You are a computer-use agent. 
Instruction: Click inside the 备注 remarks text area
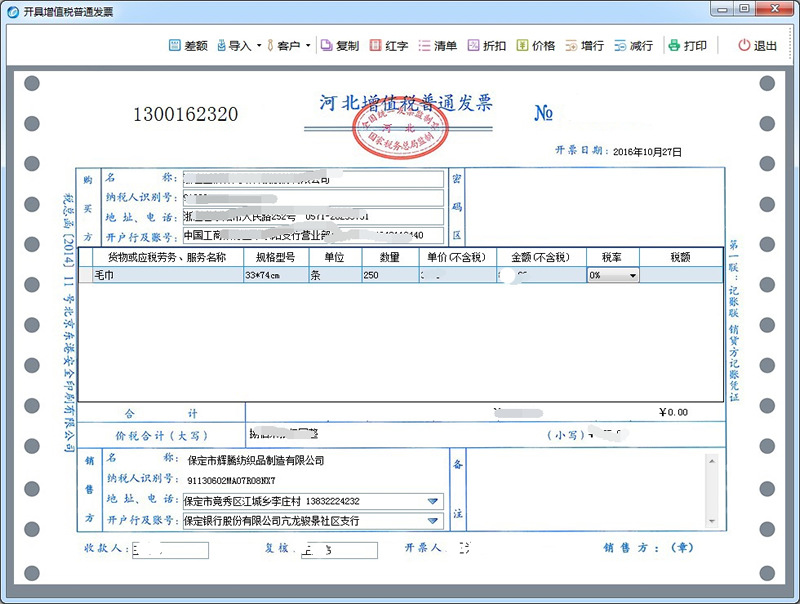[587, 490]
